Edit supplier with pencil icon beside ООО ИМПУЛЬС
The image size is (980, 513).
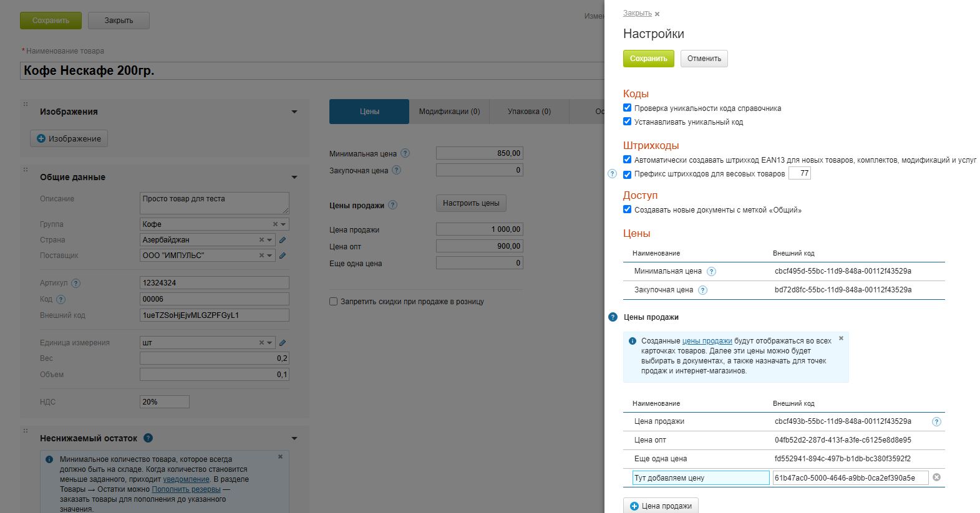pyautogui.click(x=283, y=256)
